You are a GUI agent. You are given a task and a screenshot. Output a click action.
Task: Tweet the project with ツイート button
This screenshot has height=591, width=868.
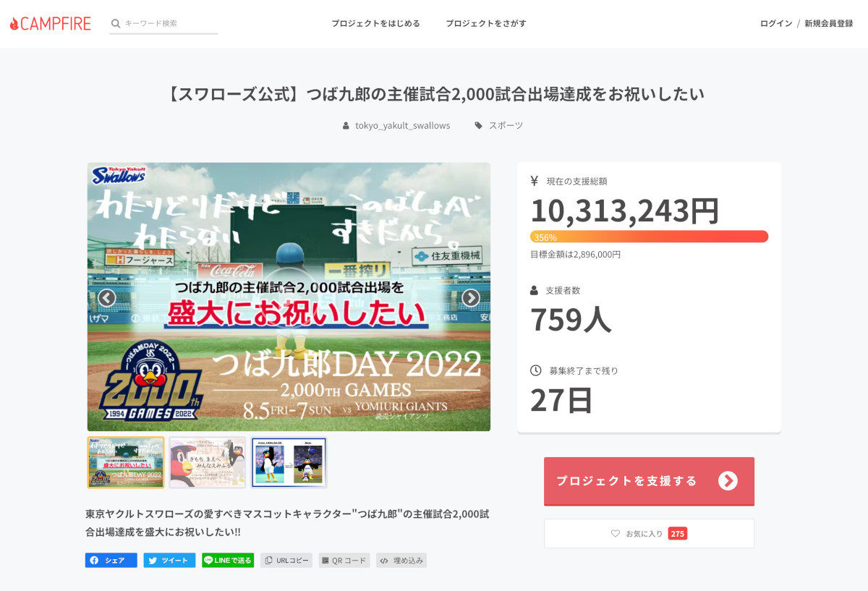(x=169, y=561)
